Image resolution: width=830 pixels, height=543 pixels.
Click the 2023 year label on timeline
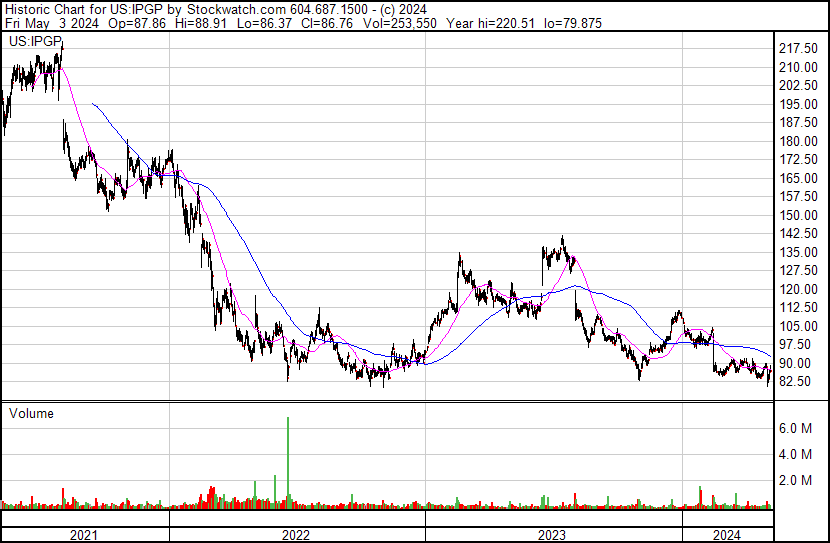[x=552, y=535]
